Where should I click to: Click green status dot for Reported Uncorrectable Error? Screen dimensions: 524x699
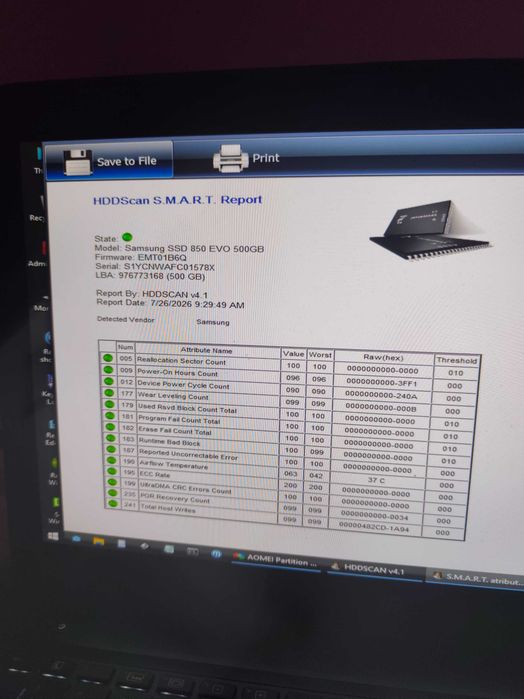coord(111,449)
